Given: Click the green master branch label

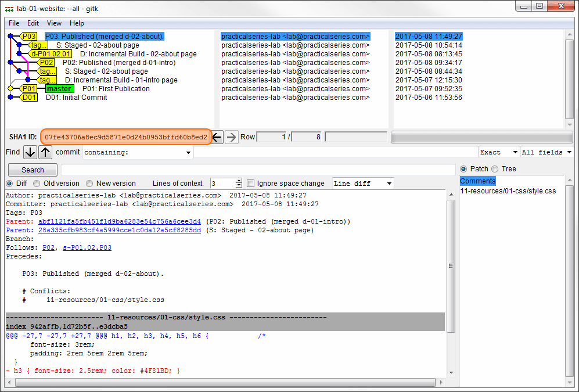Looking at the screenshot, I should [59, 89].
